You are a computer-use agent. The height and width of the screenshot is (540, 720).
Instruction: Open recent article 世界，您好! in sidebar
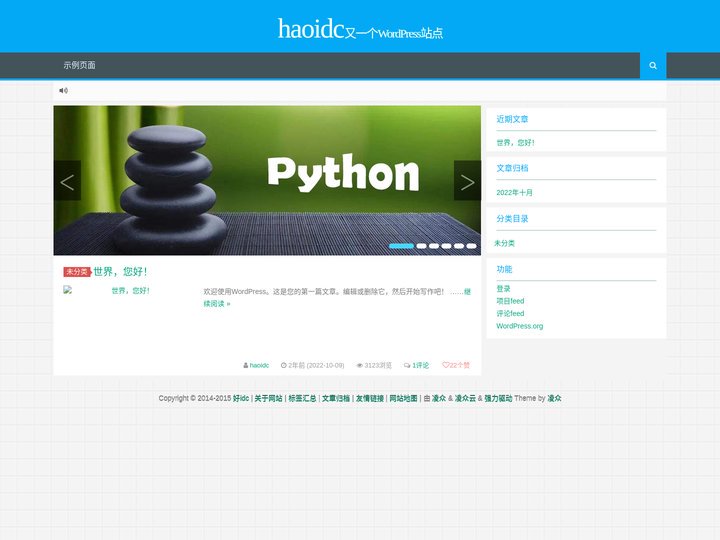pos(515,143)
